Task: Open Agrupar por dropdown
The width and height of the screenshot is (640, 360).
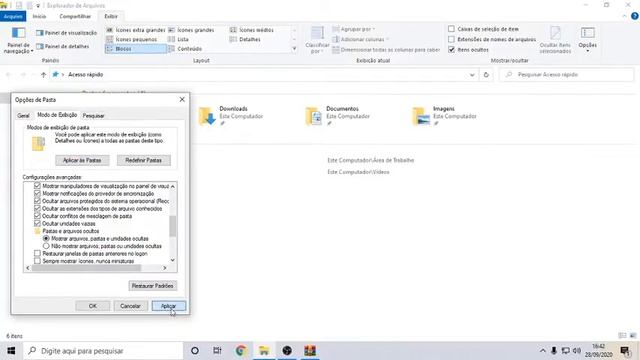Action: pyautogui.click(x=353, y=29)
